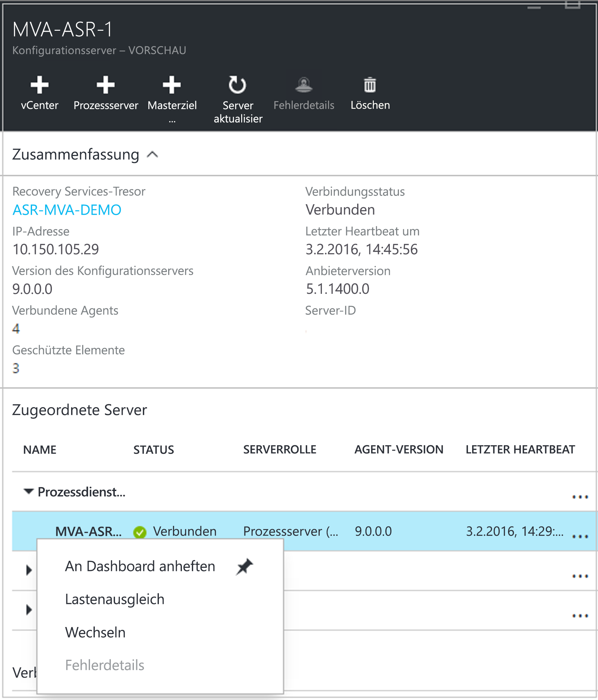This screenshot has width=598, height=700.
Task: Open ellipsis menu directly below the MVA-ASR row
Action: [580, 576]
